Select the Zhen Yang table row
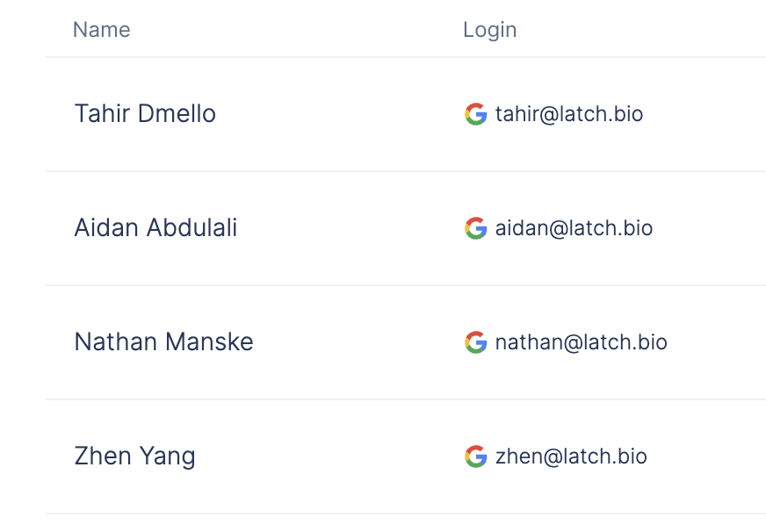Viewport: 766px width, 532px height. click(x=406, y=457)
